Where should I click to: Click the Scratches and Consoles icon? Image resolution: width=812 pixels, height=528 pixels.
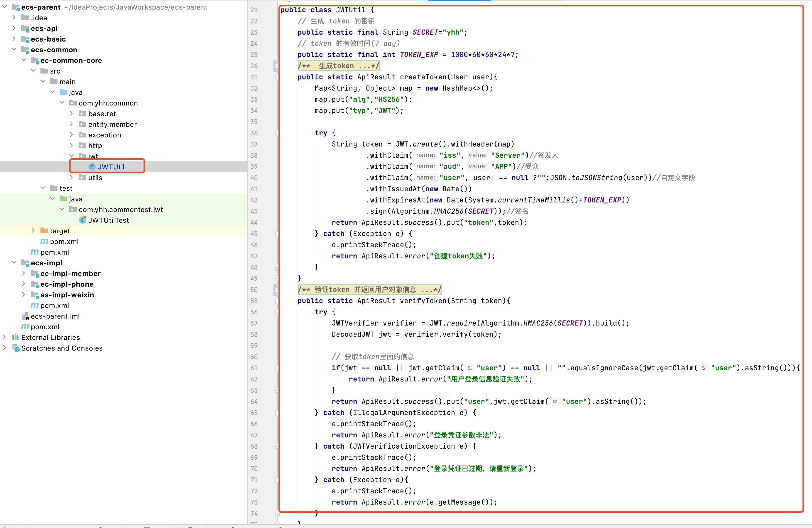[x=15, y=348]
